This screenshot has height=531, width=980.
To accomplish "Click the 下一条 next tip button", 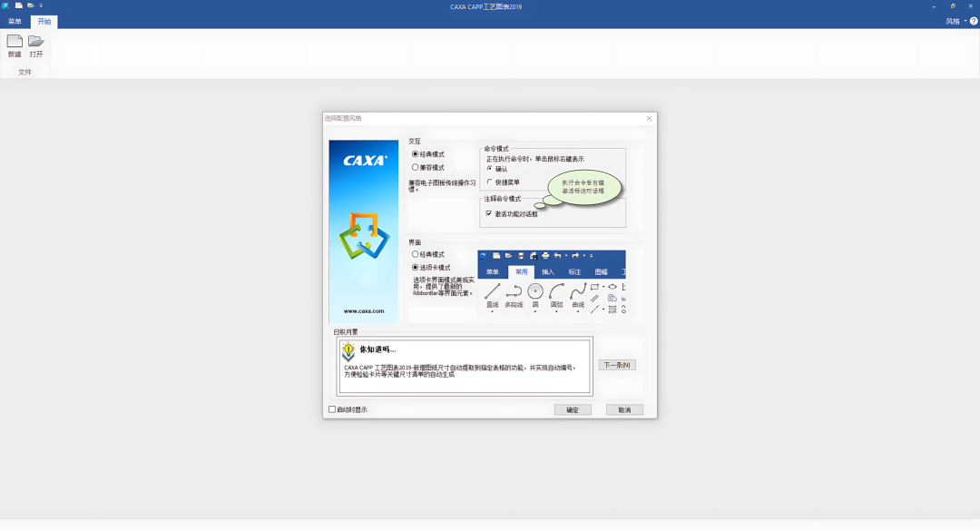I will tap(617, 365).
